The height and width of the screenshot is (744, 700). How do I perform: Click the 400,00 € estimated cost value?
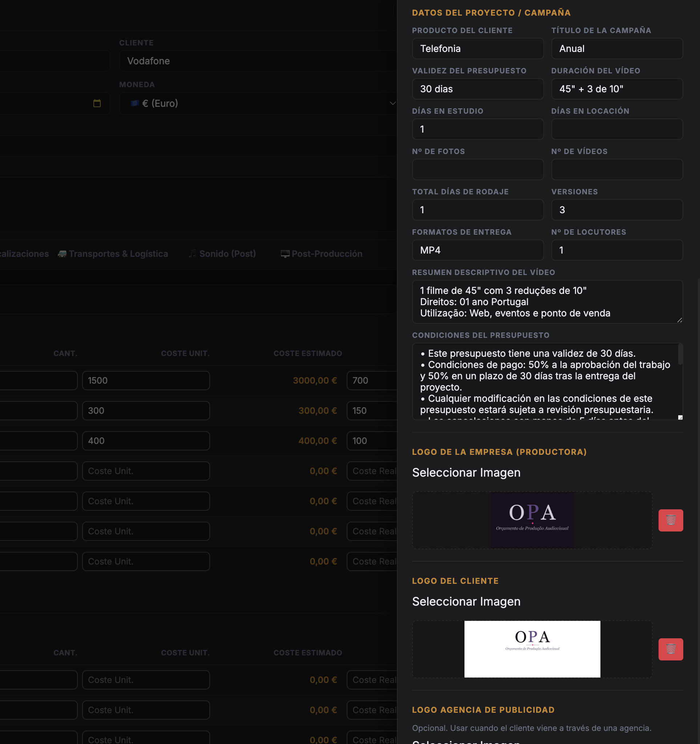click(317, 441)
